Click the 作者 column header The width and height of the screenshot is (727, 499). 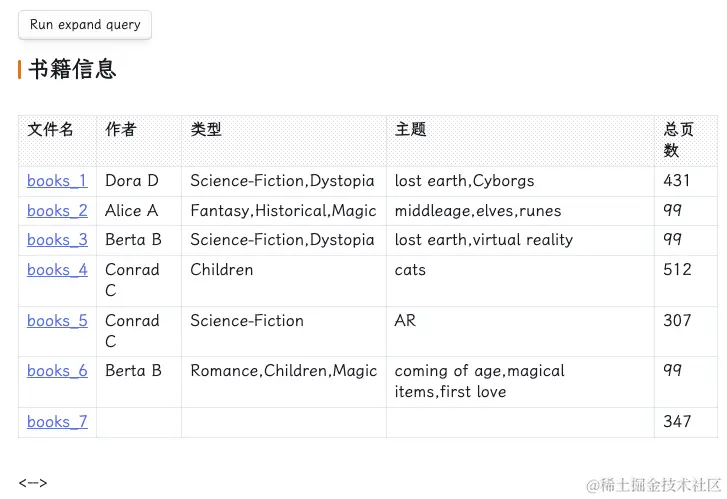pyautogui.click(x=121, y=129)
